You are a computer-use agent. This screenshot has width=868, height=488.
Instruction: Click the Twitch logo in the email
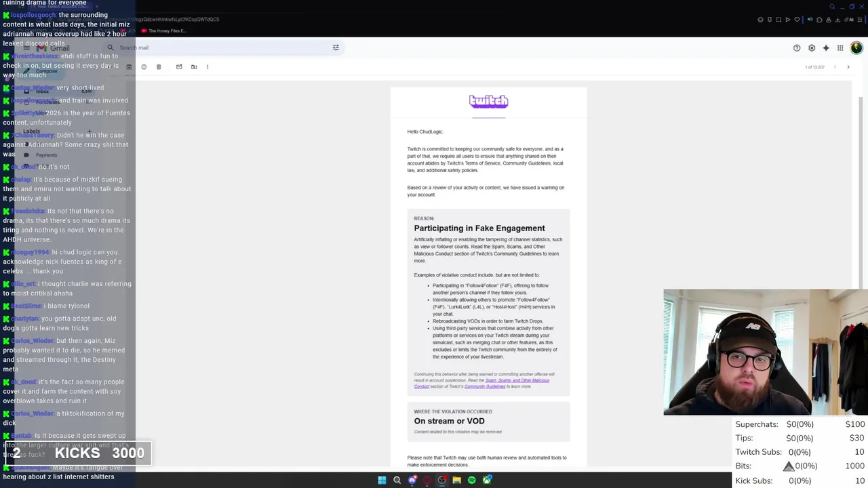[488, 101]
